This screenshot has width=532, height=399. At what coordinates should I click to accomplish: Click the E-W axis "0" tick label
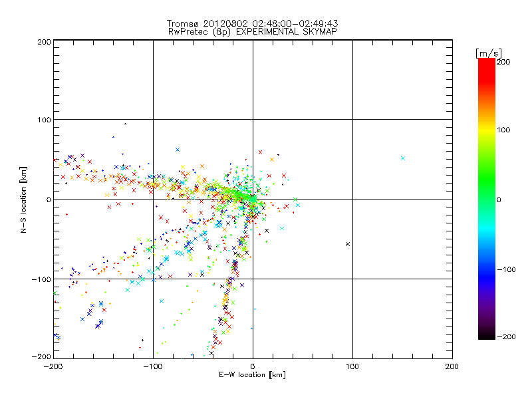coord(253,366)
